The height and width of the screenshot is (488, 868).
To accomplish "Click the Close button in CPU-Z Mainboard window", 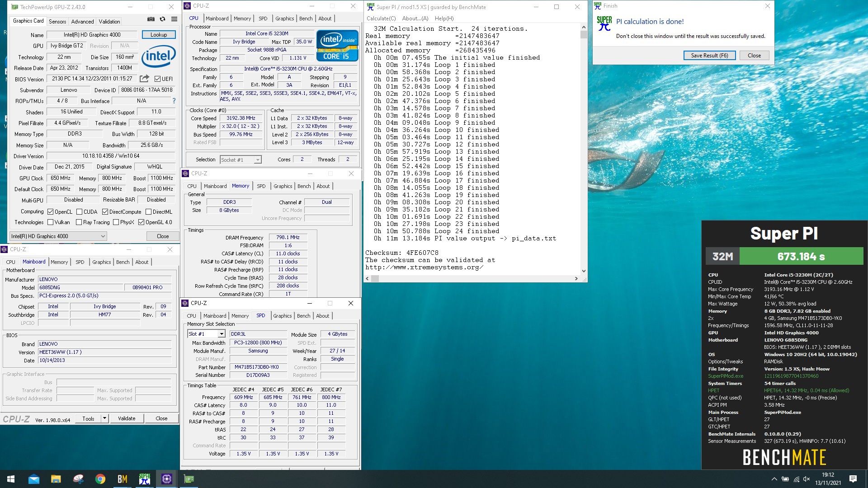I will point(161,418).
